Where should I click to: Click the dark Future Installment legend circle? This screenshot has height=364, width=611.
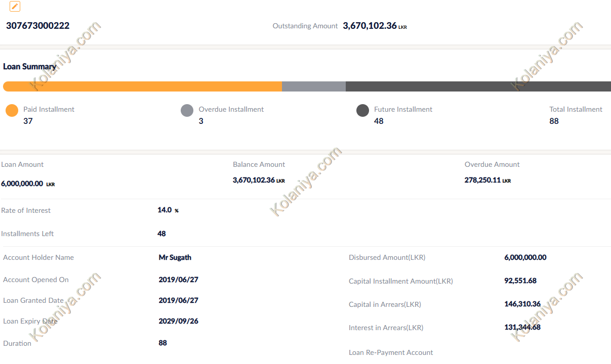coord(362,111)
